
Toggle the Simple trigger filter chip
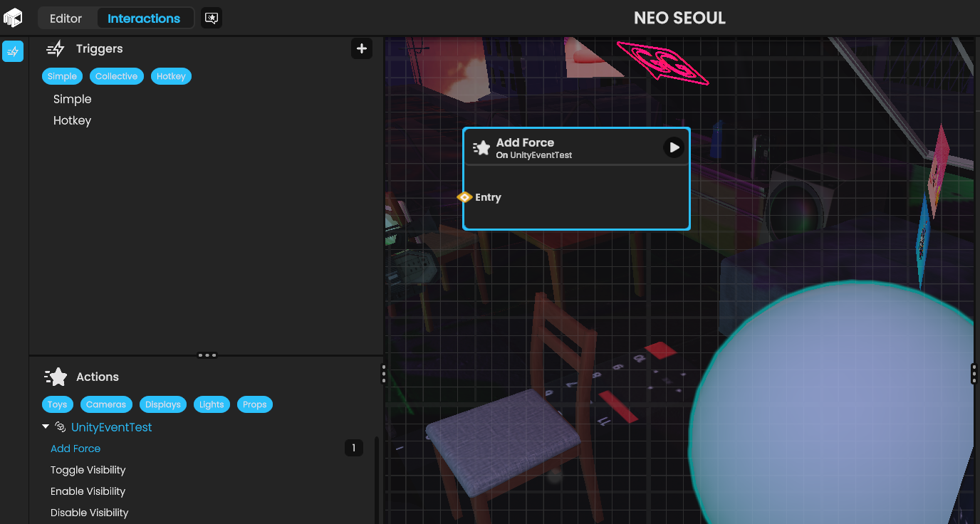(62, 76)
